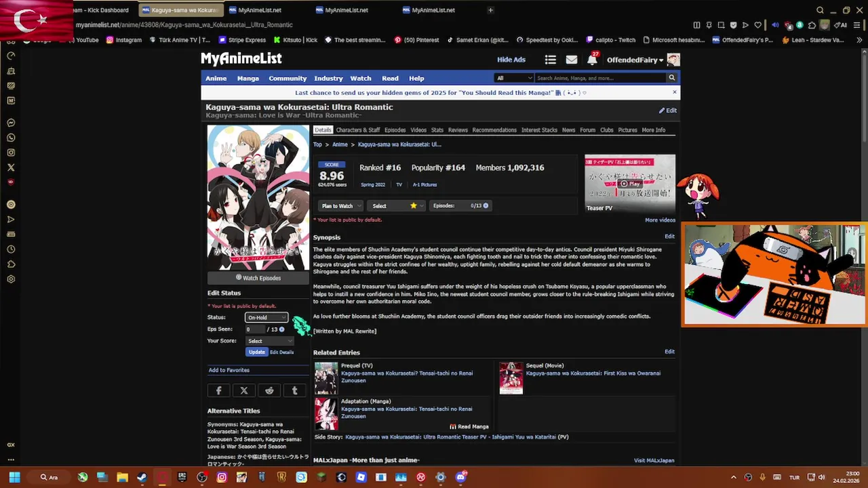
Task: Open the On-Hold Status dropdown
Action: (267, 317)
